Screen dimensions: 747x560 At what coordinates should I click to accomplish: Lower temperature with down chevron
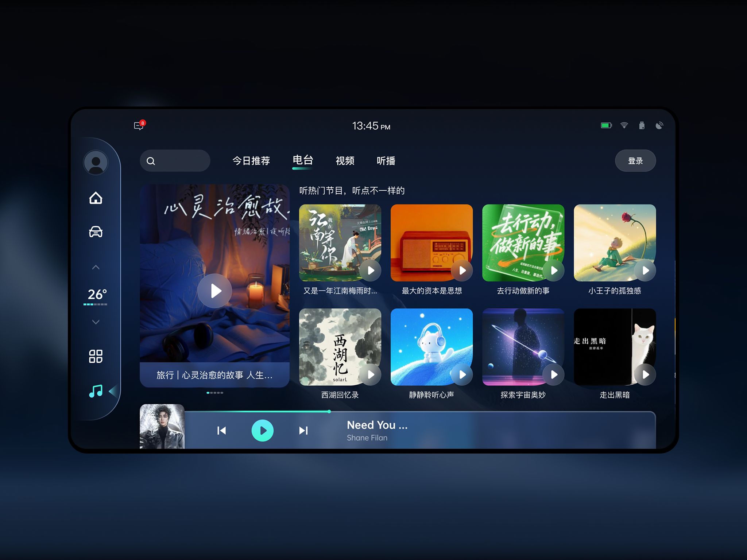pyautogui.click(x=96, y=322)
